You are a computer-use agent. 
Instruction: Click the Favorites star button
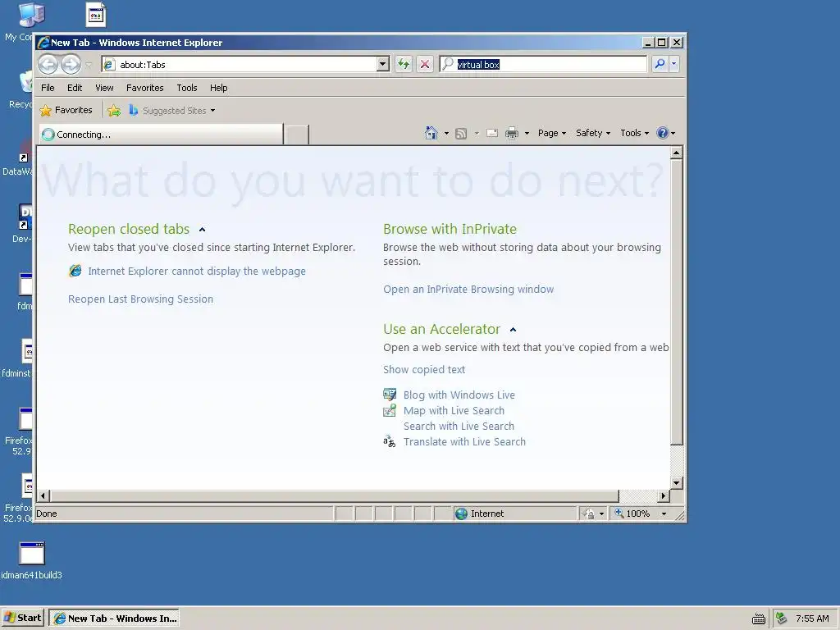tap(66, 111)
